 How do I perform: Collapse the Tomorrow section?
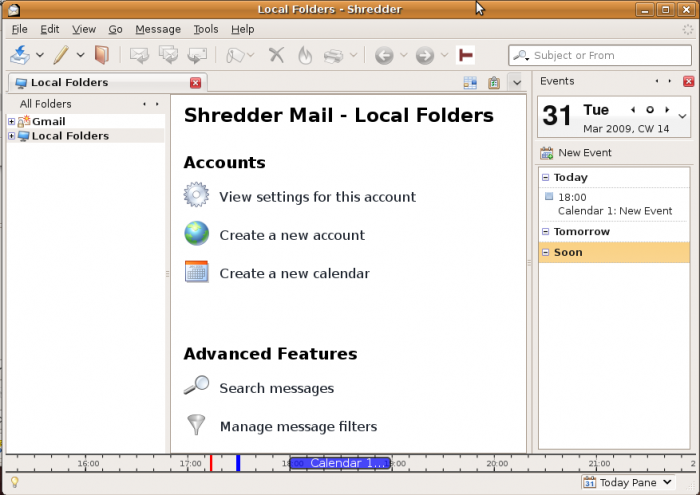pyautogui.click(x=545, y=231)
